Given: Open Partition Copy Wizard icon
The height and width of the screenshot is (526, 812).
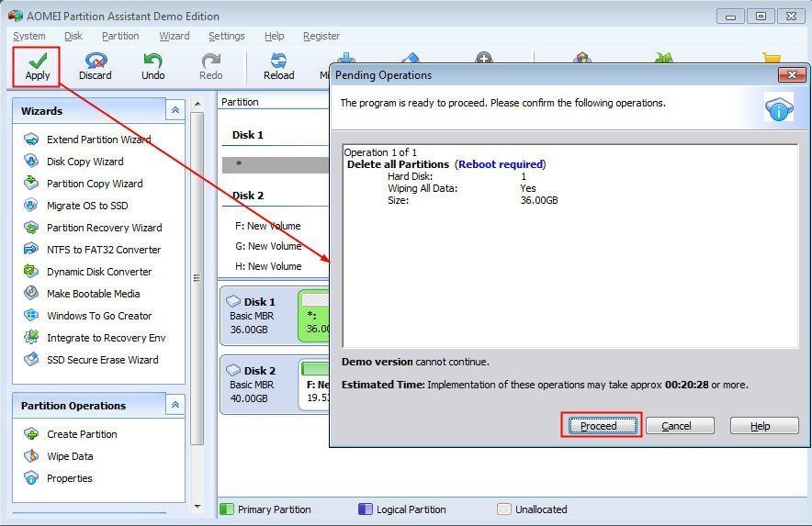Looking at the screenshot, I should [x=31, y=183].
